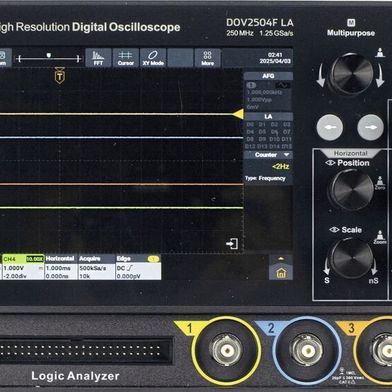
Task: Open the More menu with four circles
Action: click(x=207, y=58)
